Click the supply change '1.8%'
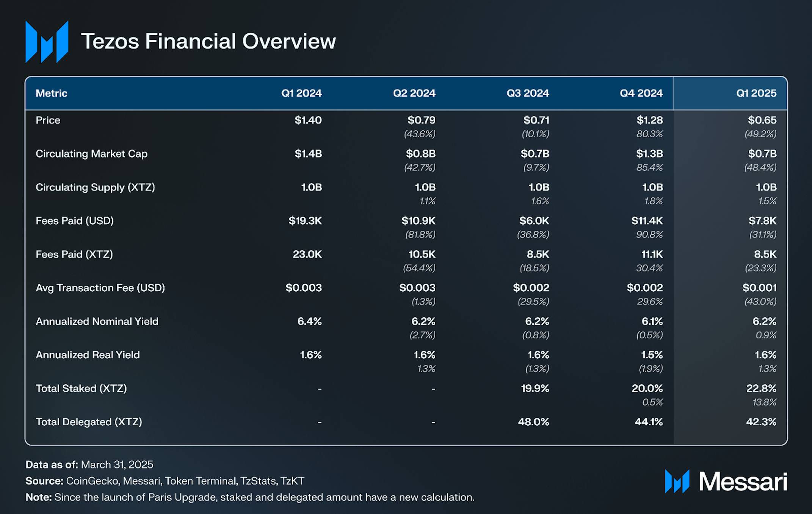 click(x=654, y=201)
